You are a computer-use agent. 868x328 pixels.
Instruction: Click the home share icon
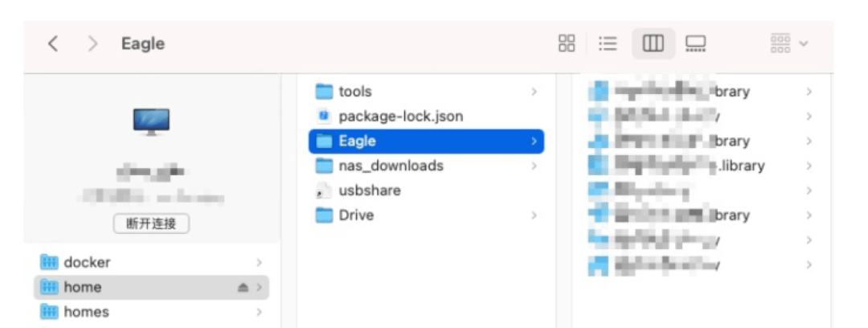pos(49,287)
